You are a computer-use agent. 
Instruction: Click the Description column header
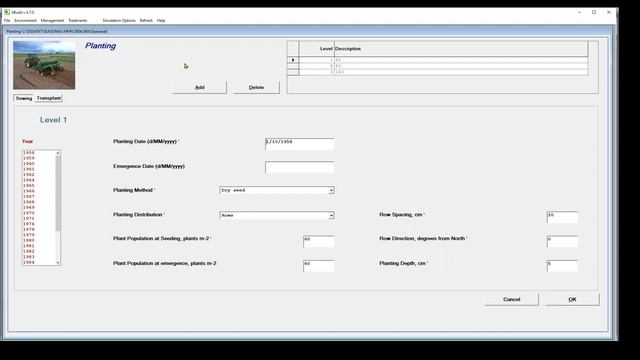click(461, 49)
